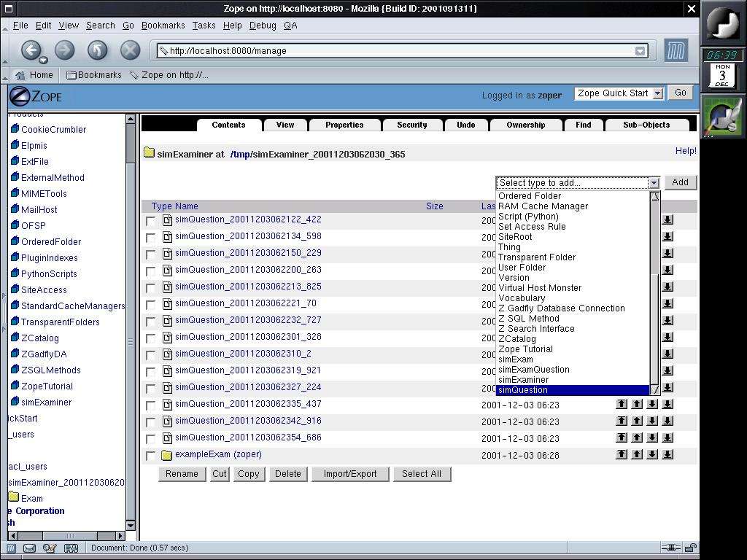Click the CookieCrumbler product icon in sidebar
The height and width of the screenshot is (560, 747).
[x=15, y=128]
